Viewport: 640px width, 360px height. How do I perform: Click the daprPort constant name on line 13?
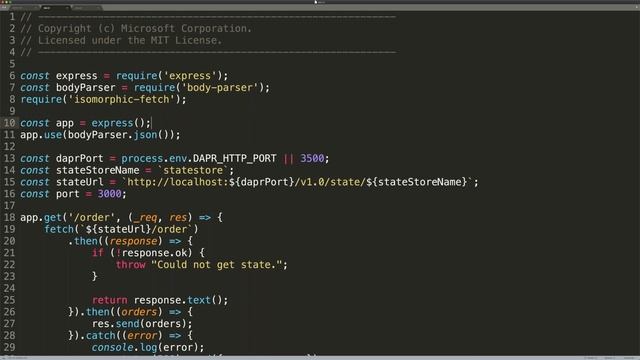(80, 159)
